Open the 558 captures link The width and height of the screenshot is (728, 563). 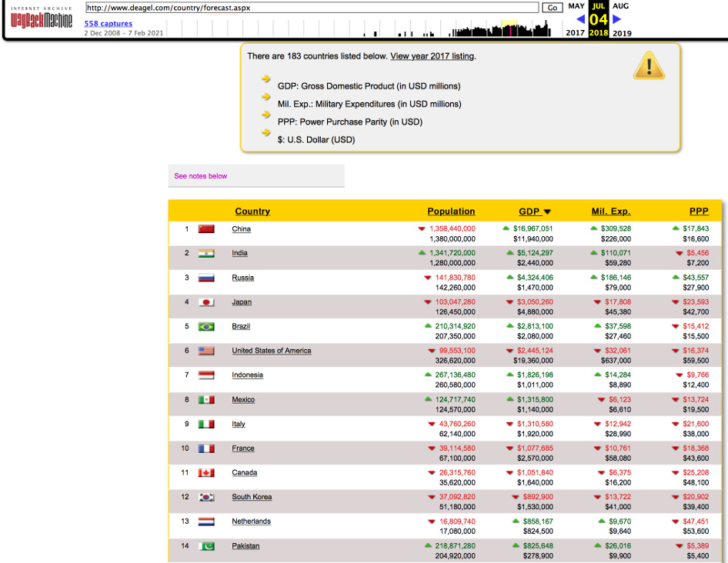pyautogui.click(x=108, y=24)
